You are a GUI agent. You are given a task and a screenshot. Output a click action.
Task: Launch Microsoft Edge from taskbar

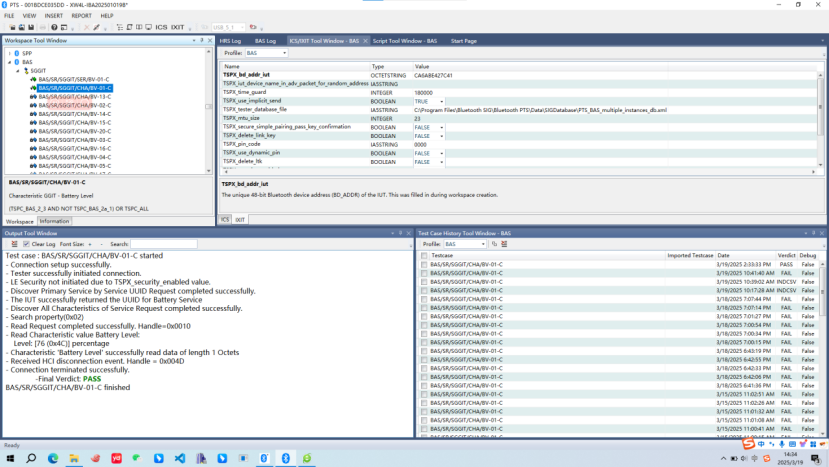point(53,458)
